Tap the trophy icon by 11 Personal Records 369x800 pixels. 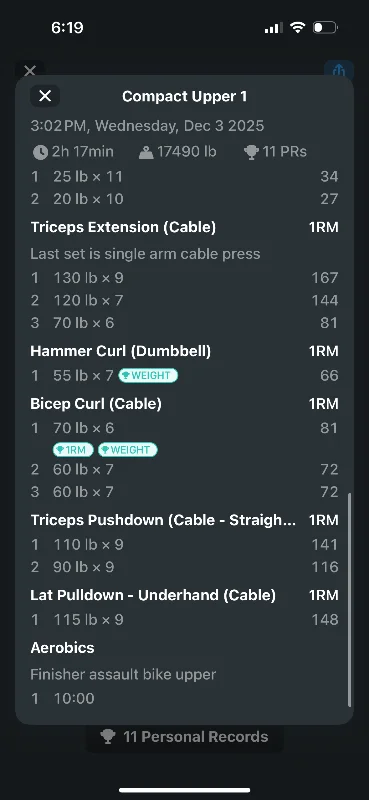pyautogui.click(x=107, y=737)
